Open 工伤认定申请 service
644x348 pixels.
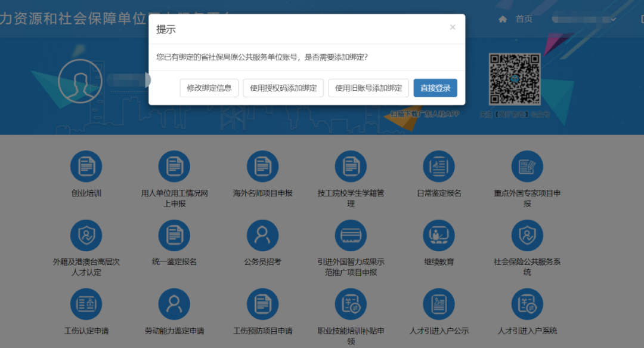[86, 303]
